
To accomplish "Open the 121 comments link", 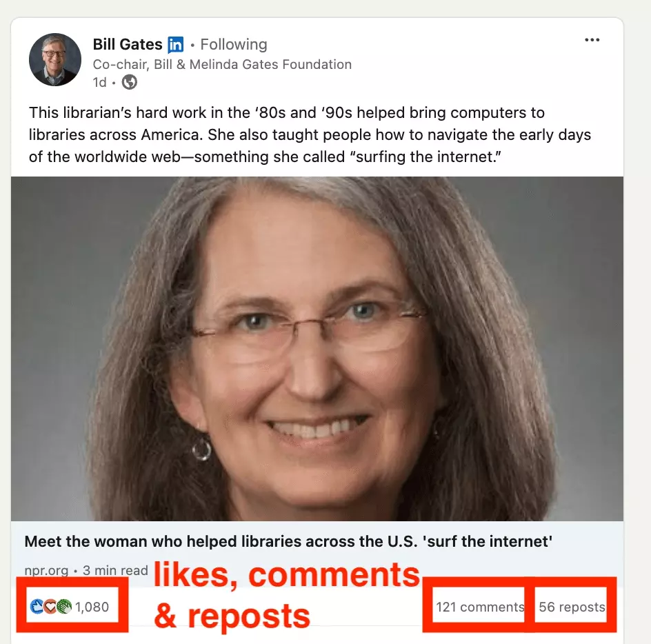I will [x=480, y=607].
